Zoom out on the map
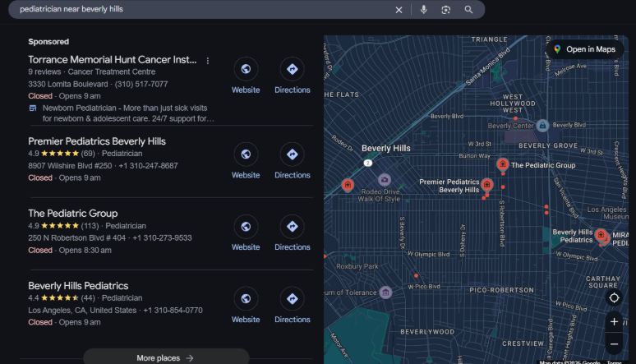The height and width of the screenshot is (364, 636). tap(614, 344)
